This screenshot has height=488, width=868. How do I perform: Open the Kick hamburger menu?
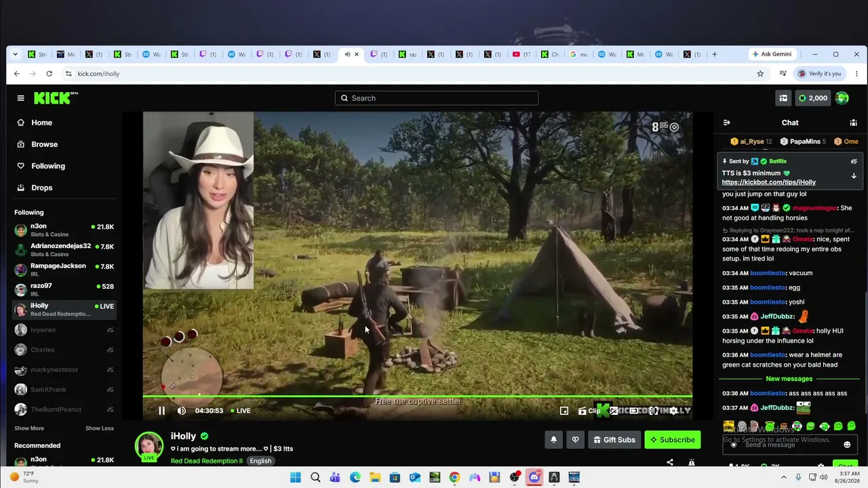20,98
